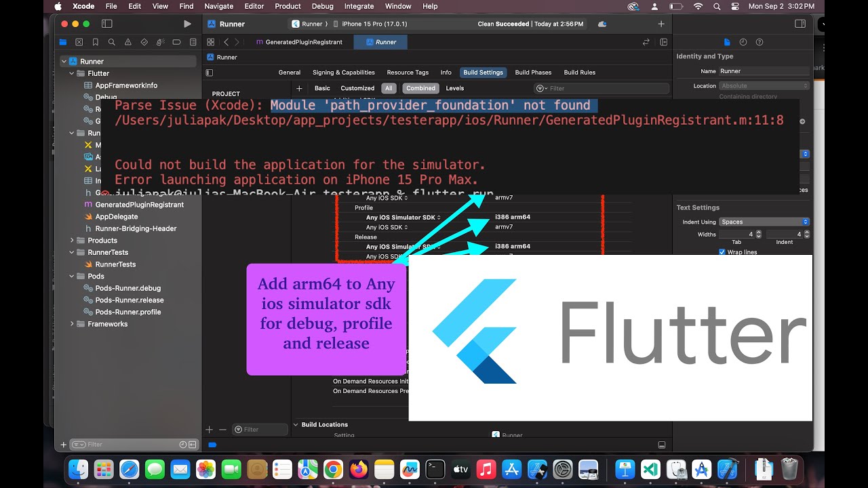Viewport: 868px width, 488px height.
Task: Show the File inspector
Action: (x=727, y=42)
